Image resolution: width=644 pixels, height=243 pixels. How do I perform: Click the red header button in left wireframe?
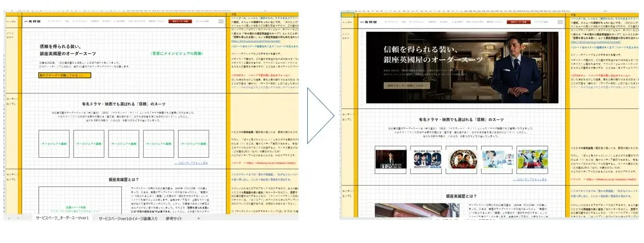(180, 20)
